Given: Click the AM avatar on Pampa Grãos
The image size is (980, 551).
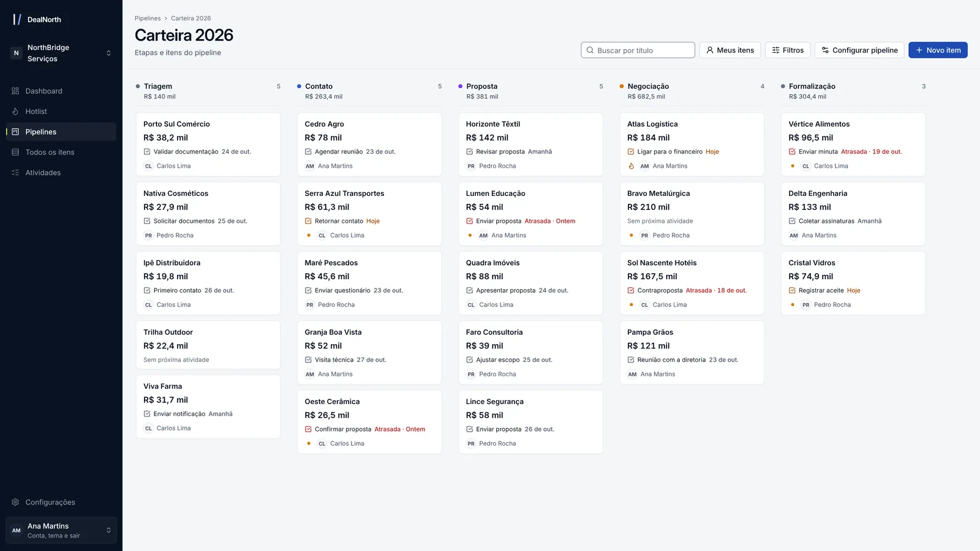Looking at the screenshot, I should coord(632,374).
